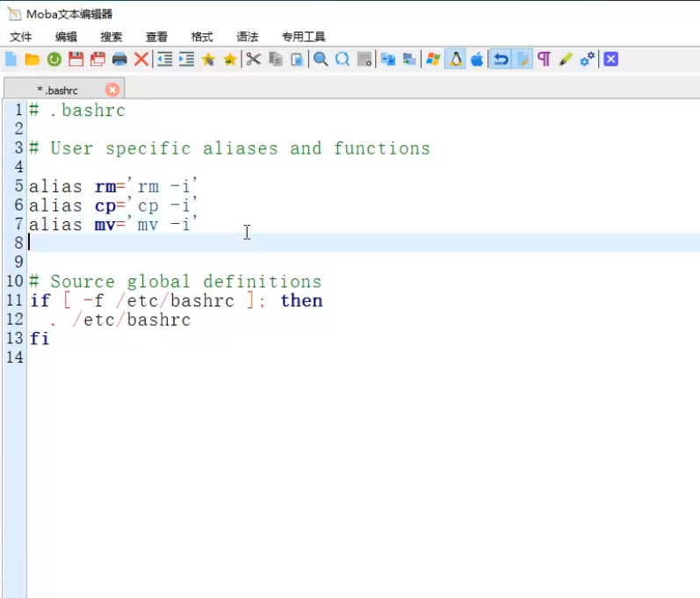Viewport: 700px width, 598px height.
Task: Open Find and Replace circular-arrows icon
Action: click(343, 60)
